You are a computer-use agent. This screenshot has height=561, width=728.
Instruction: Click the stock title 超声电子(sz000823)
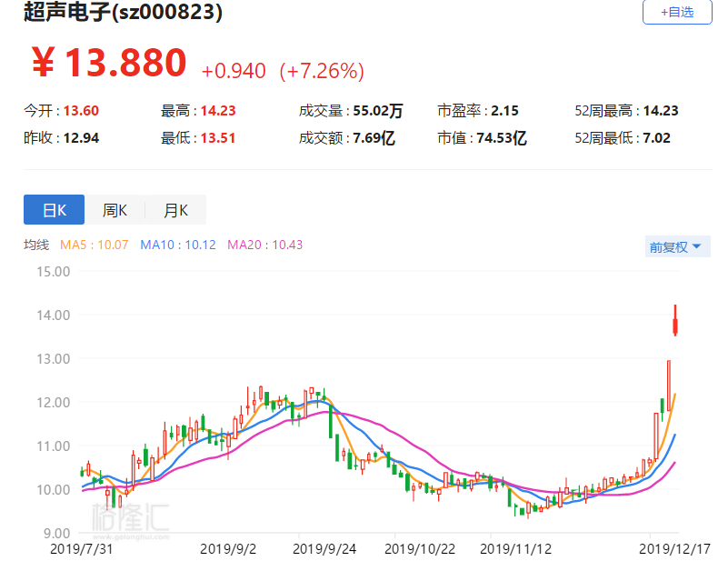point(123,12)
